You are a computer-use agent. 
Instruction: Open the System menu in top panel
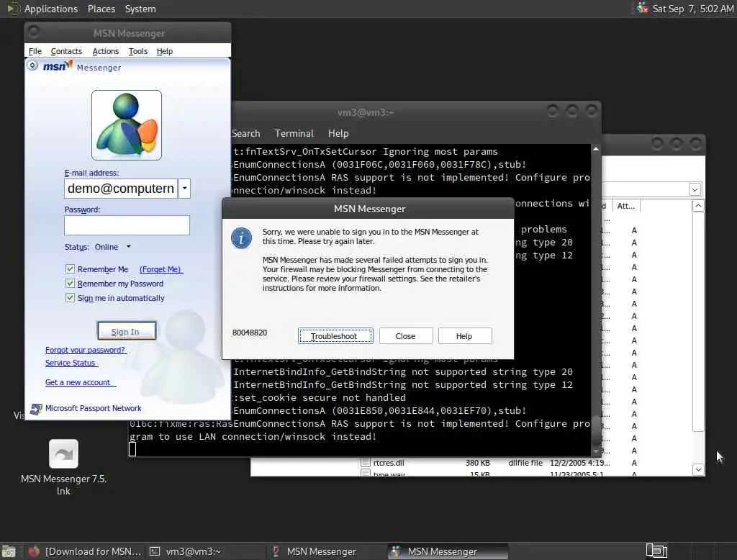140,9
